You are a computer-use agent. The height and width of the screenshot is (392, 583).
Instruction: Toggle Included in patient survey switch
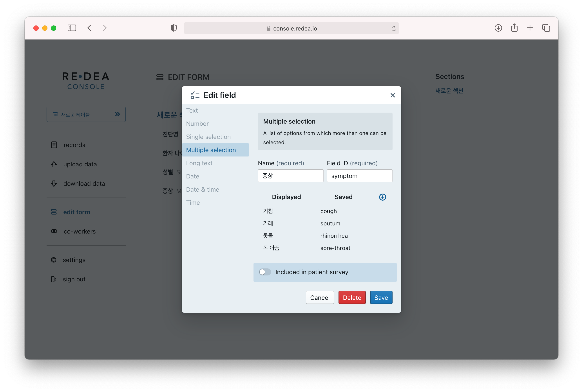tap(265, 272)
